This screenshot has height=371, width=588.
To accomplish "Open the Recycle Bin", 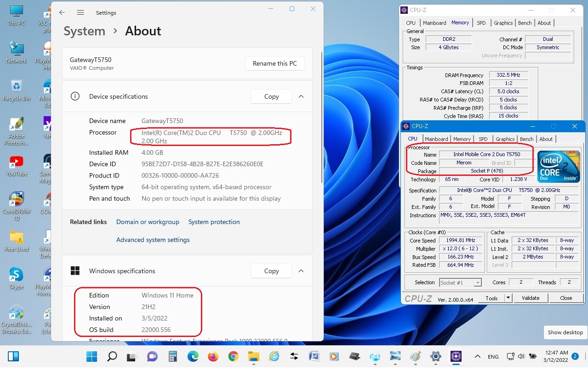I will (17, 90).
